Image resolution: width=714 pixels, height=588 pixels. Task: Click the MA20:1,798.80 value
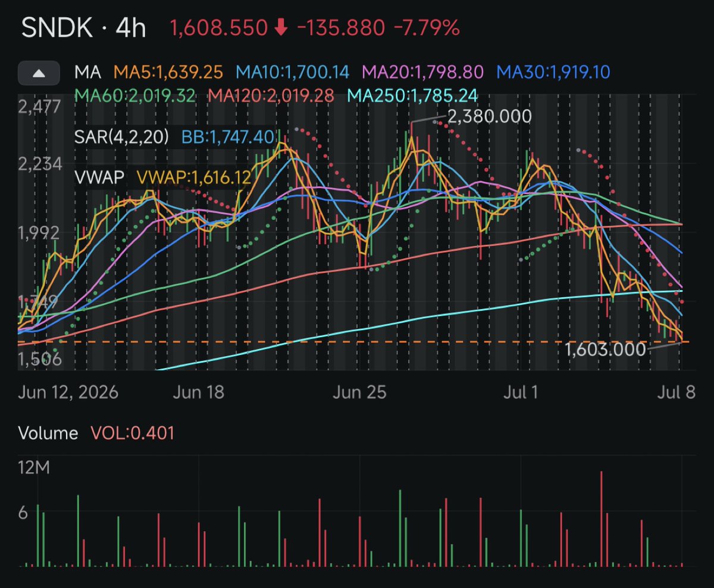pyautogui.click(x=423, y=73)
